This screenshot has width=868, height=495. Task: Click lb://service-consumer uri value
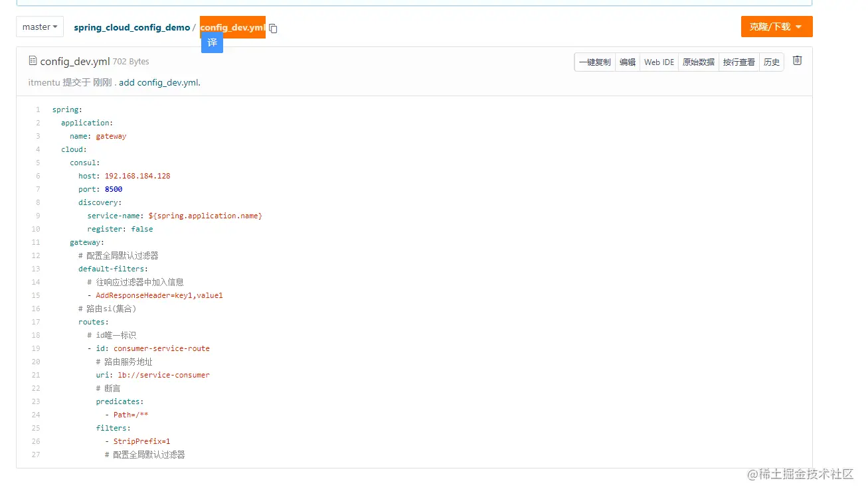pyautogui.click(x=163, y=375)
